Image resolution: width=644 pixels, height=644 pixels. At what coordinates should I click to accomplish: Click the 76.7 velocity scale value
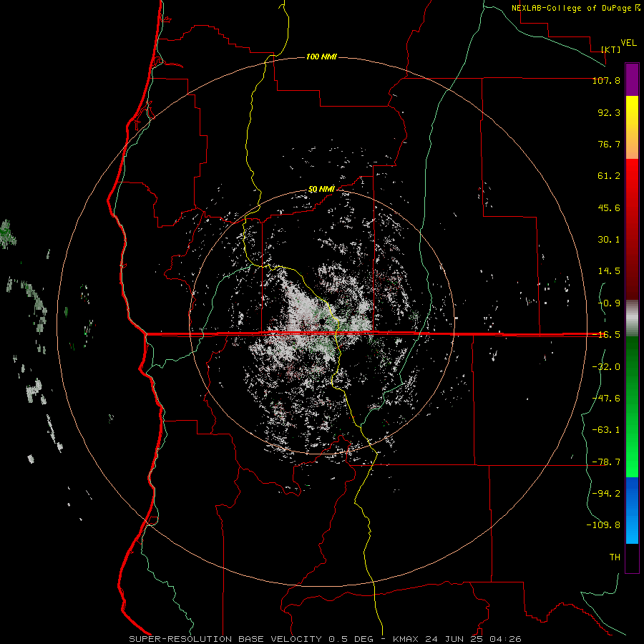coord(609,144)
